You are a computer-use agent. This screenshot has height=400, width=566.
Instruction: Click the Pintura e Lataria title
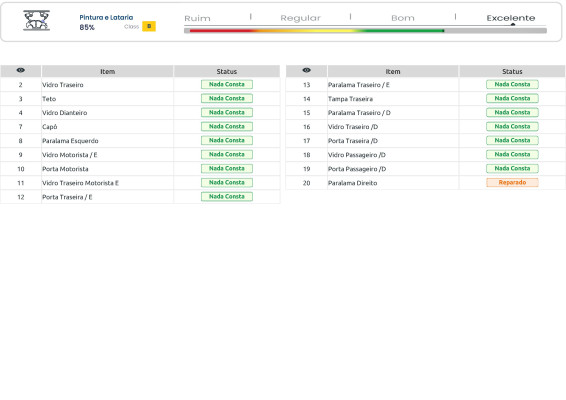(x=106, y=17)
